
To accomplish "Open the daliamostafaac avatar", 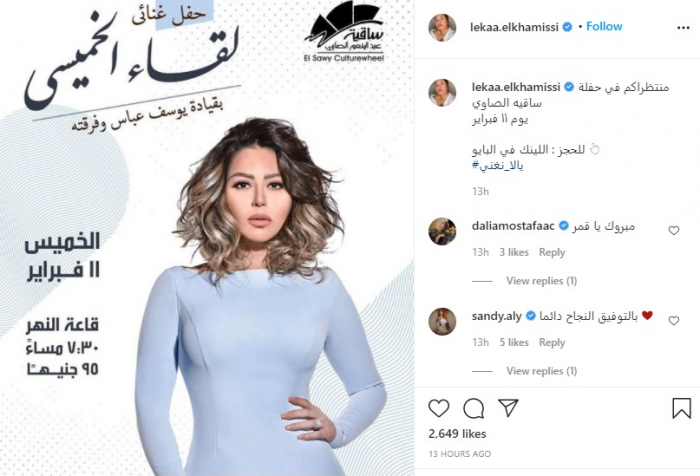I will click(x=442, y=231).
